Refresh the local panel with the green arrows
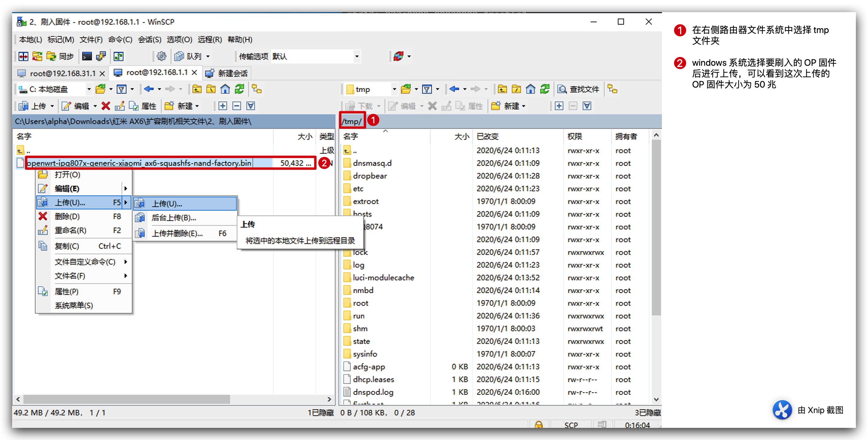 point(239,89)
